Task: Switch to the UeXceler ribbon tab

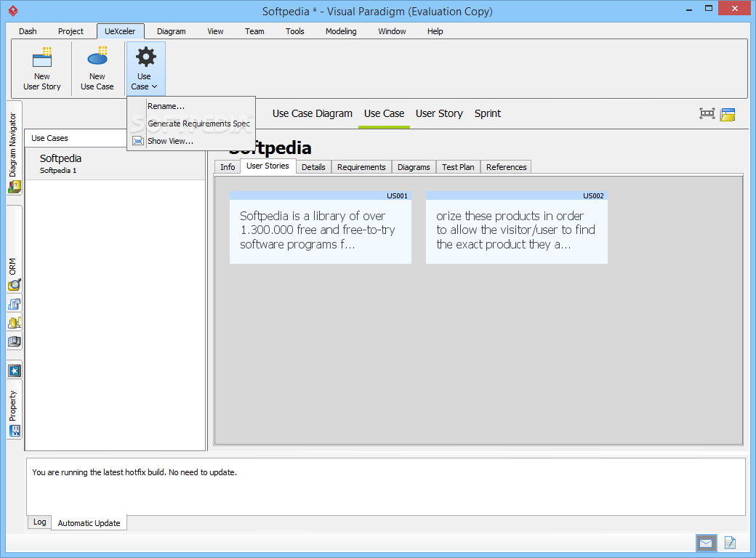Action: coord(120,31)
